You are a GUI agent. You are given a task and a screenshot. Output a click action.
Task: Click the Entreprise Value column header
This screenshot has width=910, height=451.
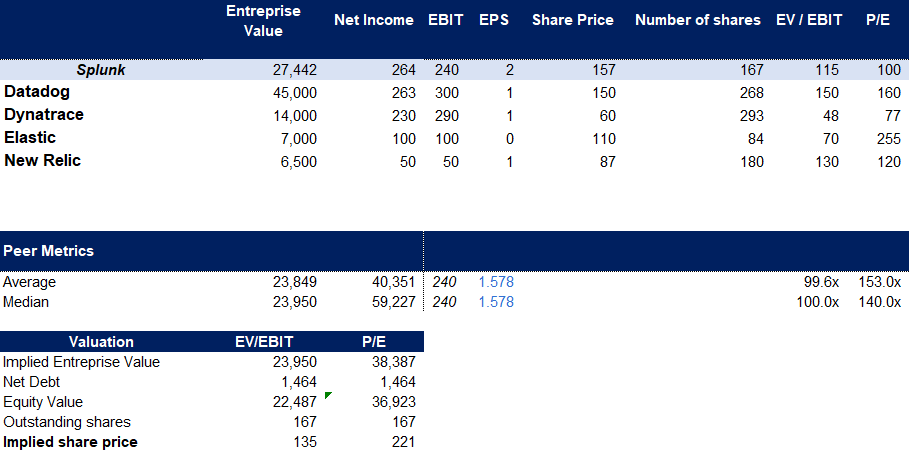click(x=263, y=20)
